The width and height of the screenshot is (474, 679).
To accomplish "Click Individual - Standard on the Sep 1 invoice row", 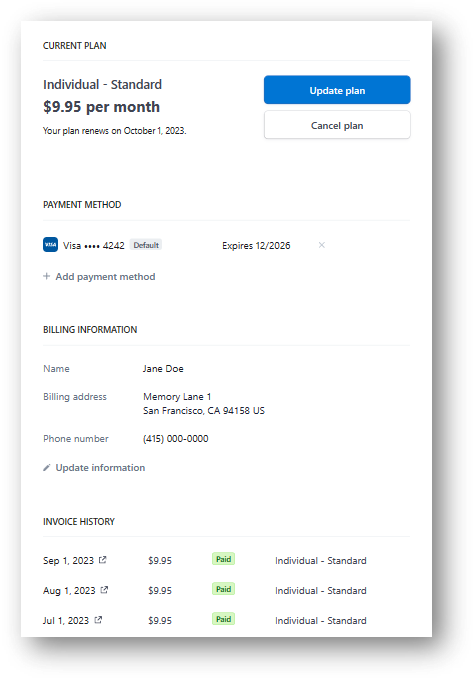I will (x=321, y=561).
